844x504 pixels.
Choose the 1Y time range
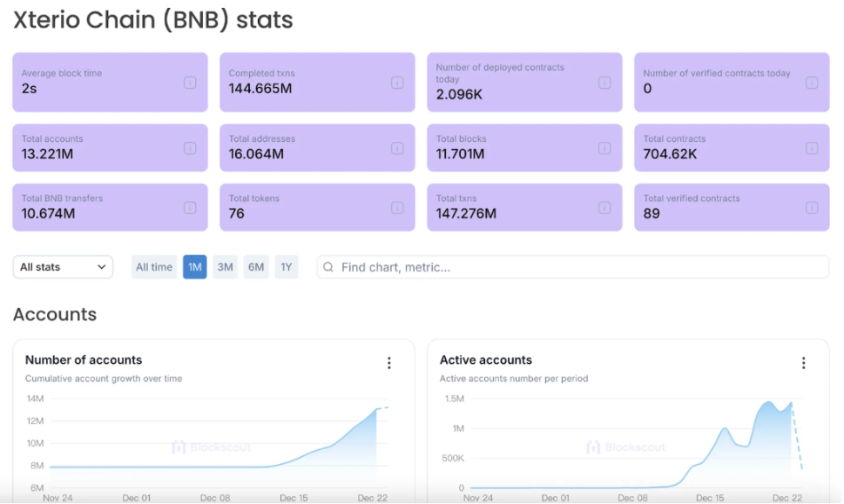coord(287,267)
